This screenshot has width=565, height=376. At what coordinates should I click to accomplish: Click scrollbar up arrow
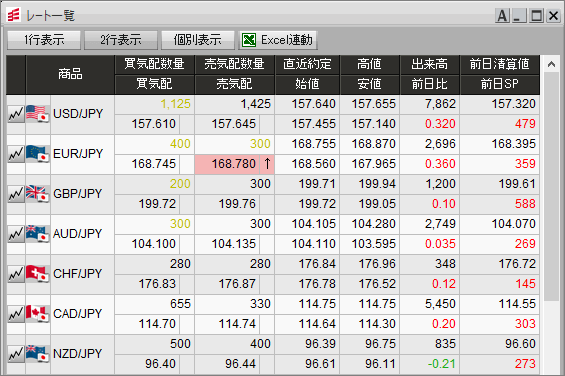click(551, 64)
